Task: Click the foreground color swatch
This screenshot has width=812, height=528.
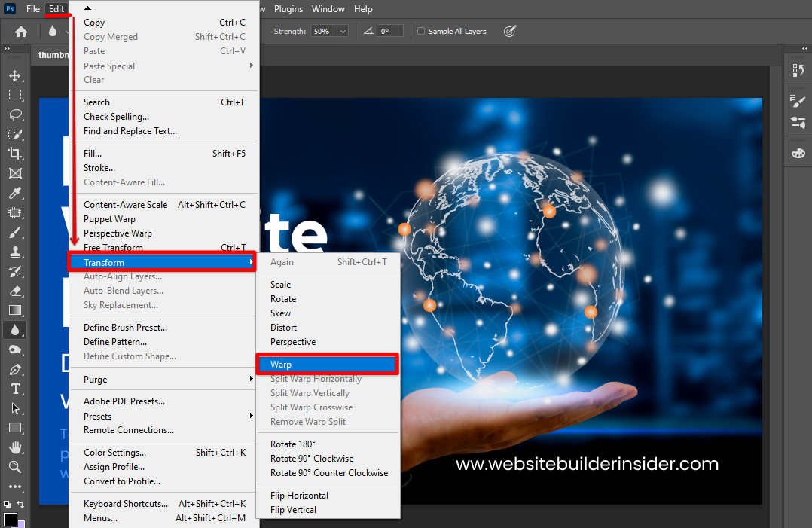Action: pyautogui.click(x=11, y=520)
